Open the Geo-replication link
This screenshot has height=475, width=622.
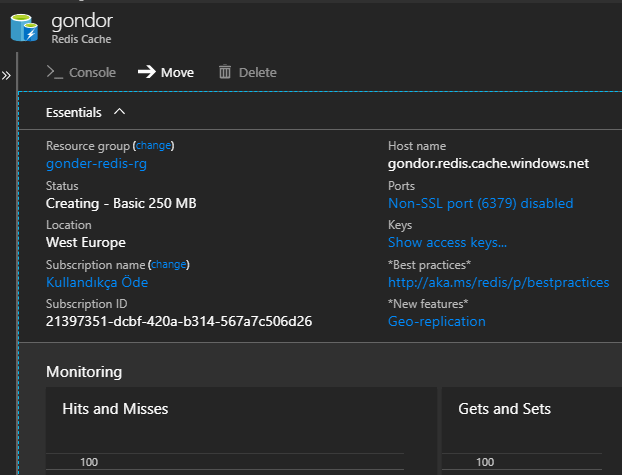coord(437,321)
